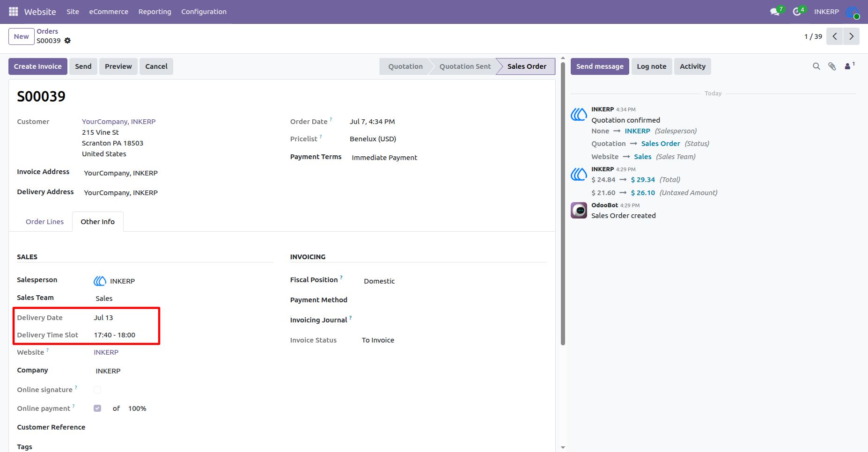The image size is (868, 452).
Task: Click the Delivery Address field
Action: click(121, 193)
